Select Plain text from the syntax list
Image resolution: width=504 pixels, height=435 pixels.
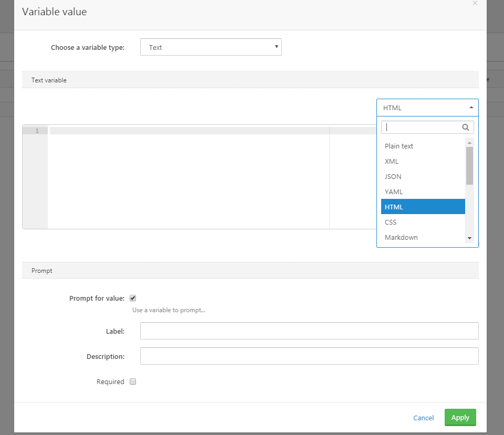tap(399, 146)
